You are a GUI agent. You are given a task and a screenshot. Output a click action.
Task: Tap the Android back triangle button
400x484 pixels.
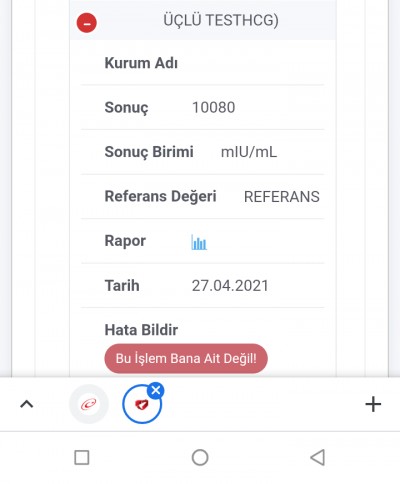click(318, 457)
